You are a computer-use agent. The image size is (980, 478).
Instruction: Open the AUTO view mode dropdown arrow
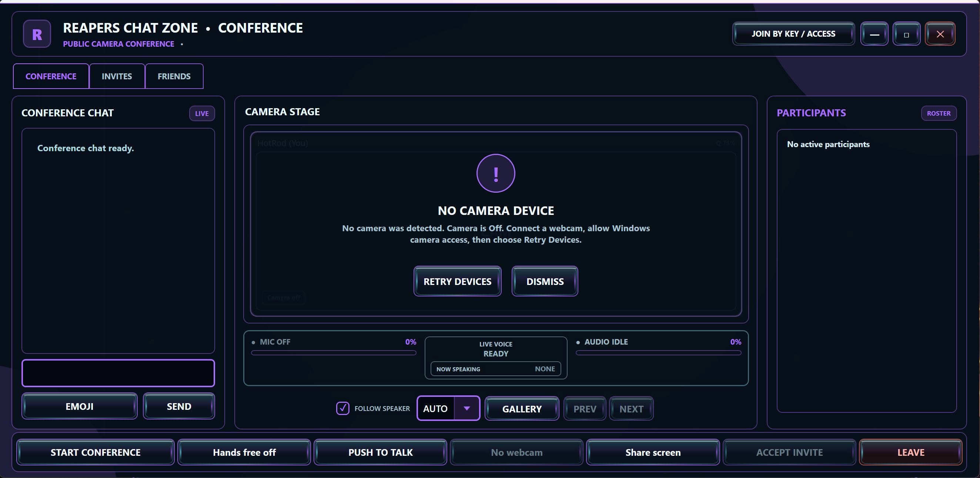click(x=466, y=408)
